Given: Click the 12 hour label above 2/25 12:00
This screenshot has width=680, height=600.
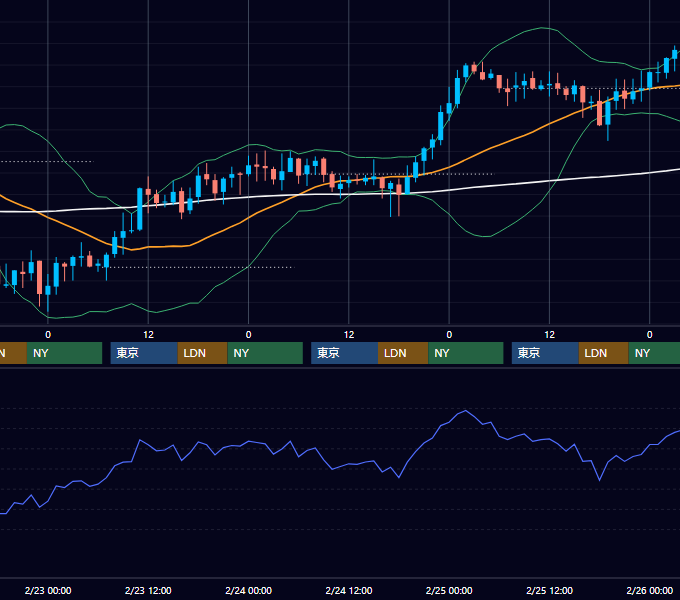Looking at the screenshot, I should (x=549, y=334).
